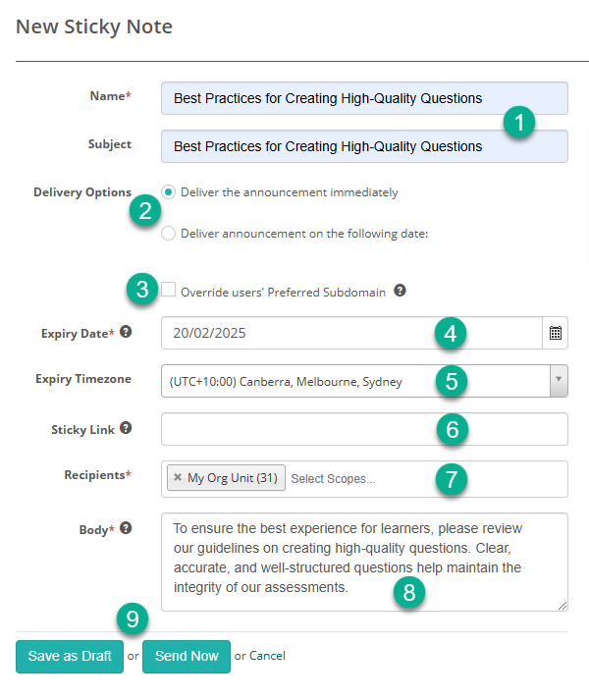
Task: Click help icon next to Body label
Action: click(126, 528)
